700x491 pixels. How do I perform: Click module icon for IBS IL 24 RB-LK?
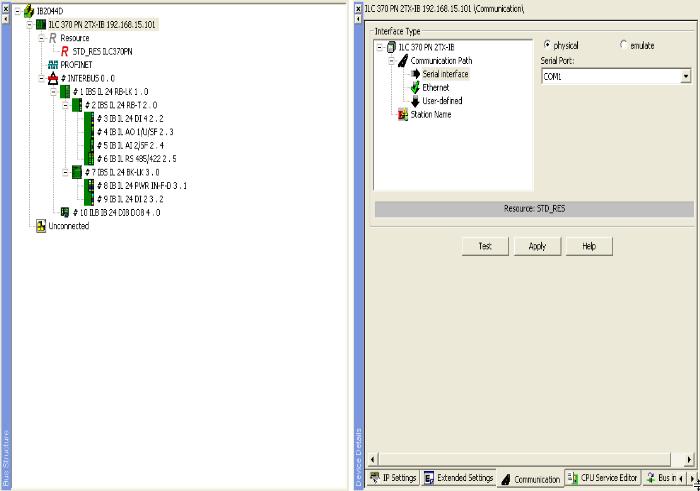[x=65, y=92]
